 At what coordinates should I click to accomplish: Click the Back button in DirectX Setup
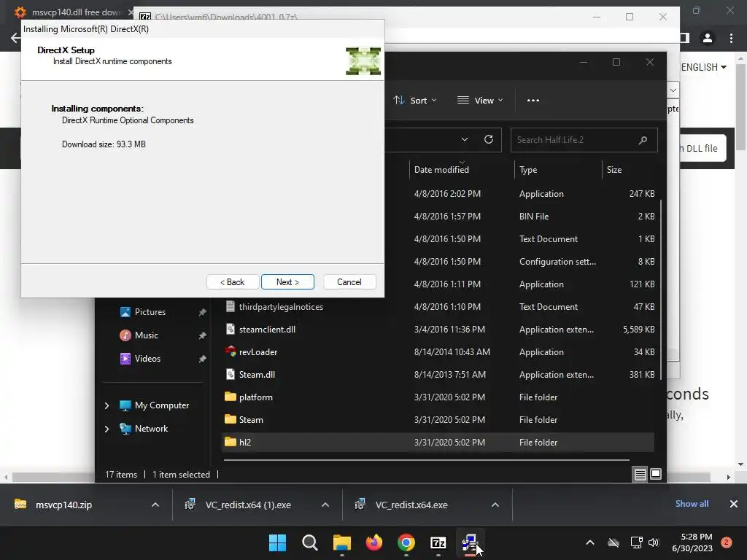click(x=233, y=282)
